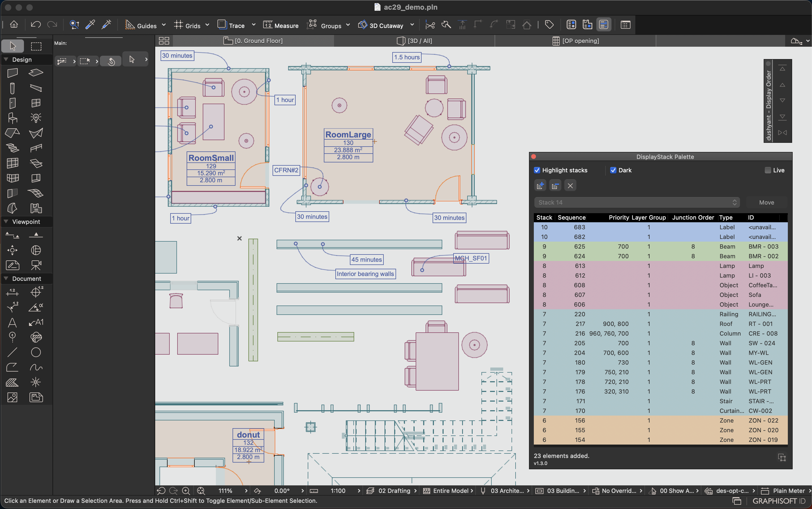
Task: Toggle the Dark checkbox
Action: click(613, 170)
